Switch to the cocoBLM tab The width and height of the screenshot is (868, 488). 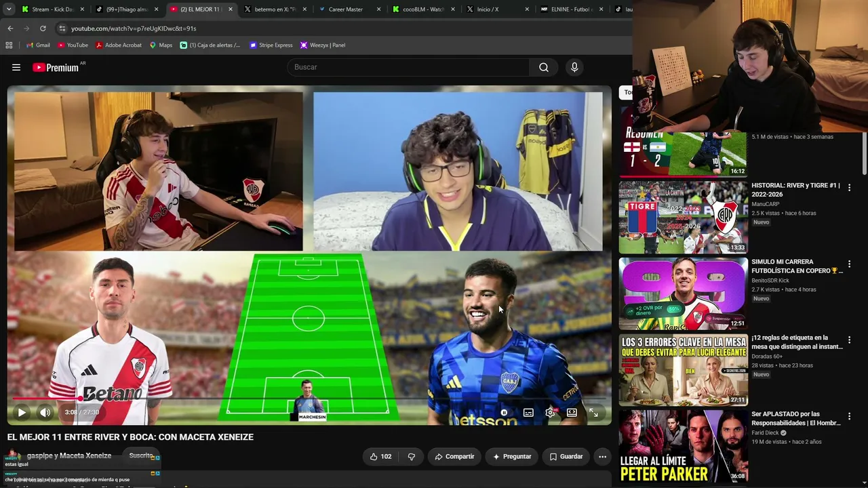[422, 9]
